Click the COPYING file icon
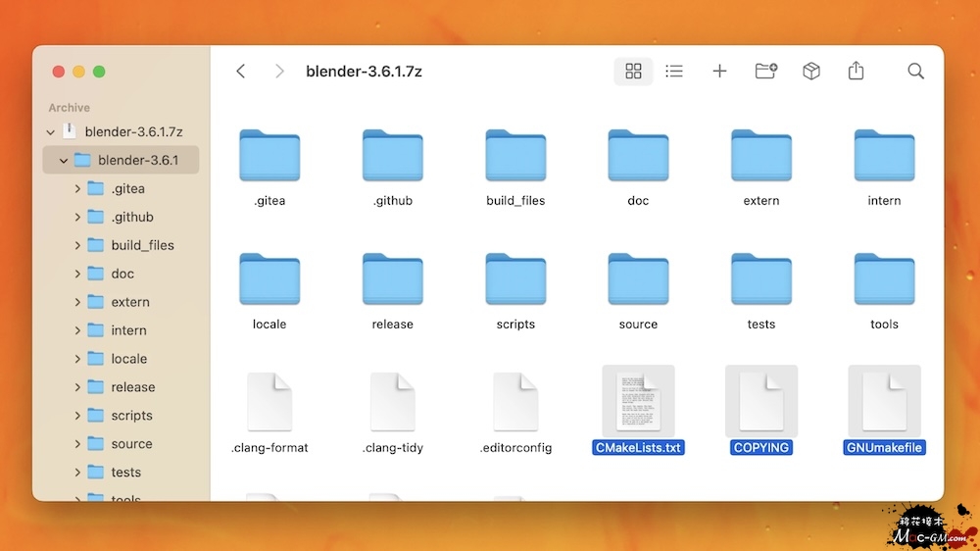The height and width of the screenshot is (551, 980). point(761,402)
